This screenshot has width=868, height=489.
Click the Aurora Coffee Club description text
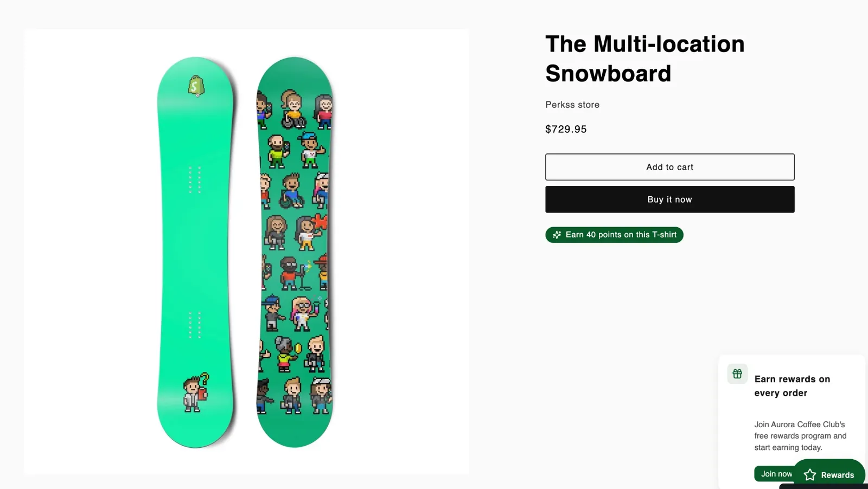coord(800,436)
